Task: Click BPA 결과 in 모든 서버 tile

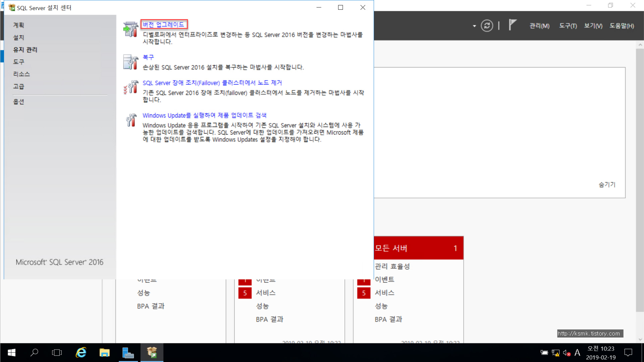Action: coord(388,319)
